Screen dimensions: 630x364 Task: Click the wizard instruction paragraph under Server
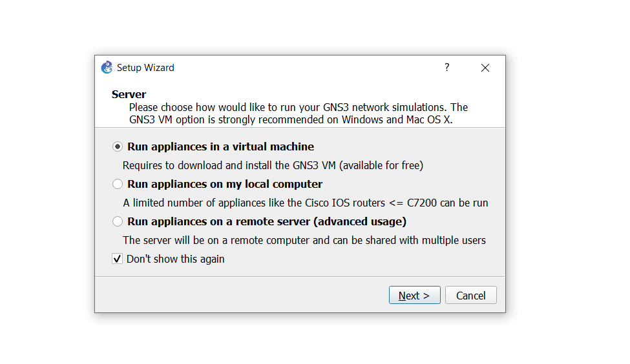297,114
